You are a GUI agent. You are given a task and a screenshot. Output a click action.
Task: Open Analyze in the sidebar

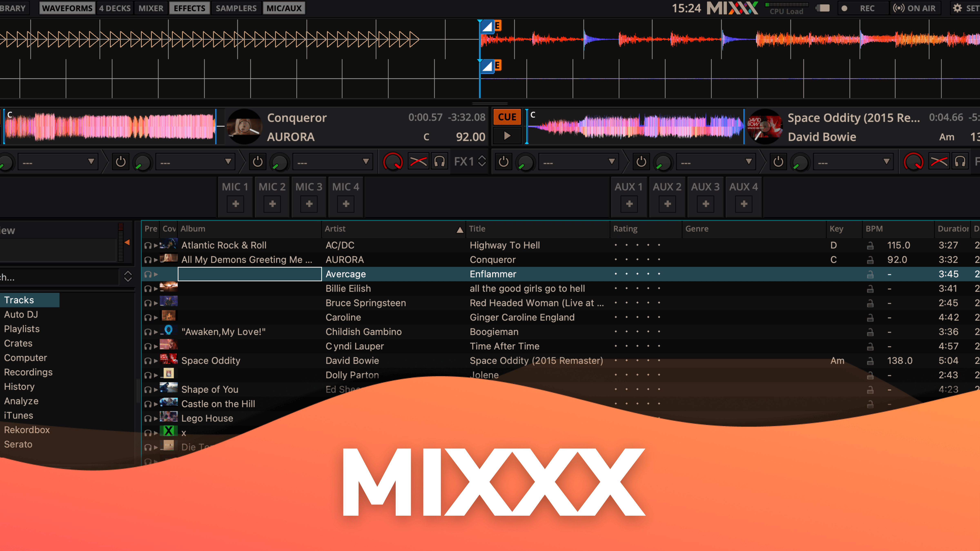(x=21, y=401)
